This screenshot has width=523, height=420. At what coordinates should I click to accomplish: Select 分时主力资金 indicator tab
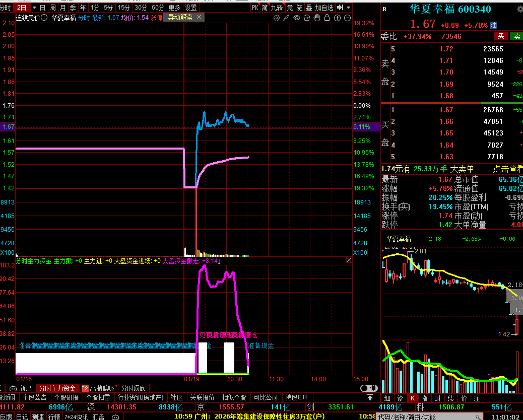point(57,388)
